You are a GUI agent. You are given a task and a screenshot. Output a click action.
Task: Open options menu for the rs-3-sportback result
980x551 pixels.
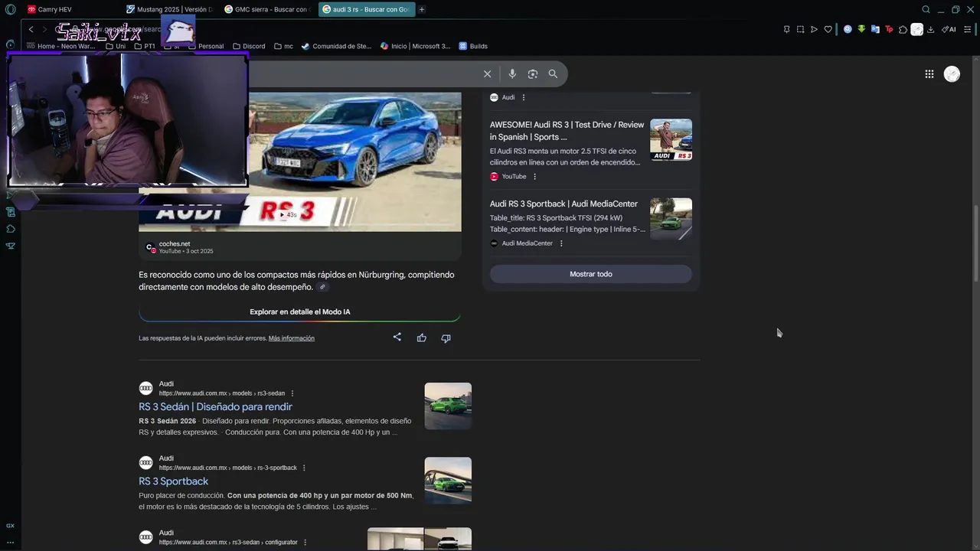(x=304, y=468)
